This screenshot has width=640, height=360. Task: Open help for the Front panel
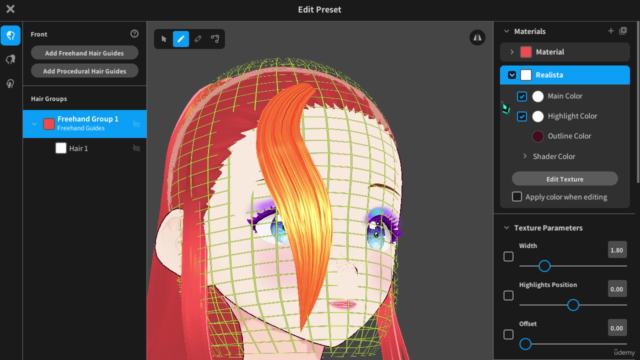(x=134, y=34)
